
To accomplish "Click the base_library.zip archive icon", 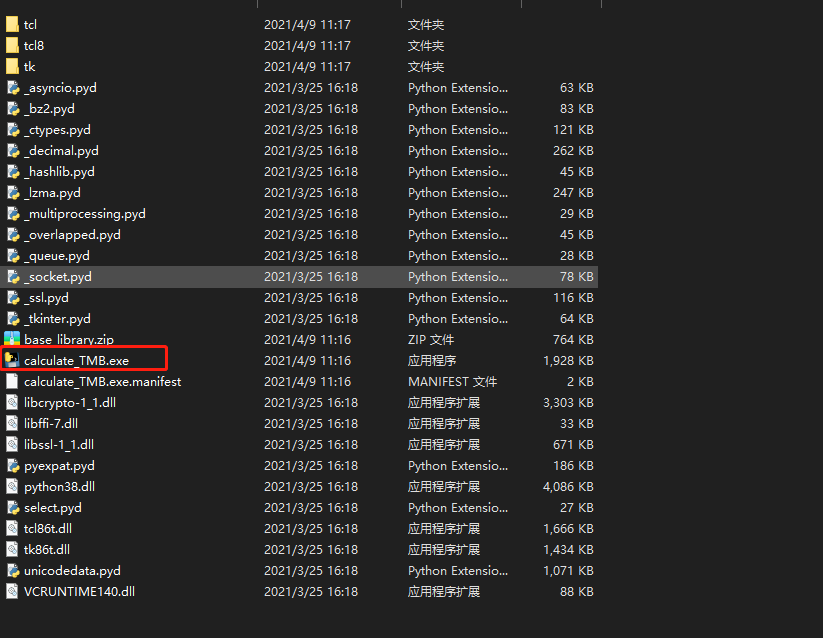I will coord(11,339).
